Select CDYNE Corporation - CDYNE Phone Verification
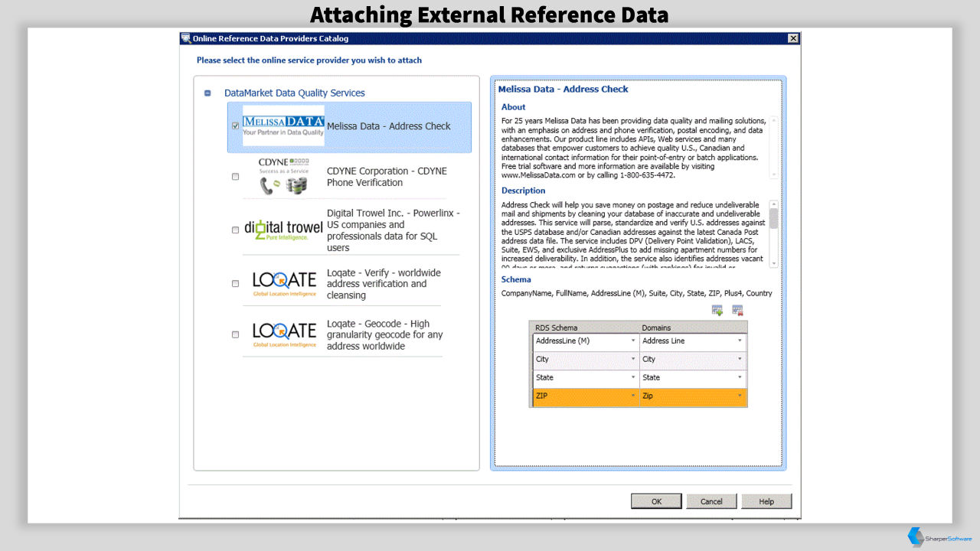Screen dimensions: 980x551 click(387, 177)
